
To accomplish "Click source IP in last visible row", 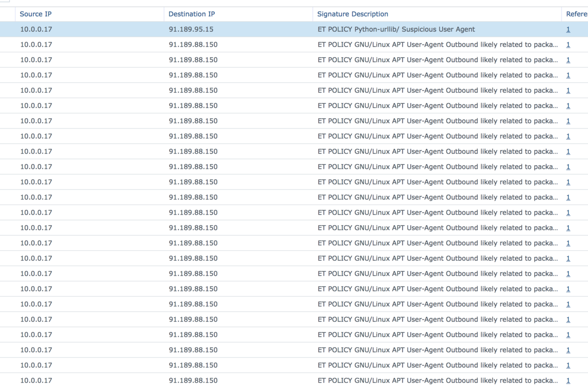I will [x=36, y=381].
